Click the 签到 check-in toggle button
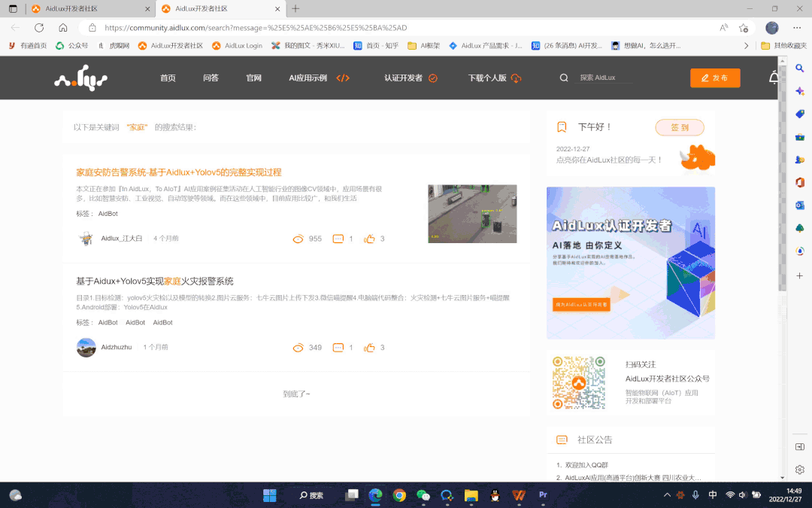812x508 pixels. point(679,127)
